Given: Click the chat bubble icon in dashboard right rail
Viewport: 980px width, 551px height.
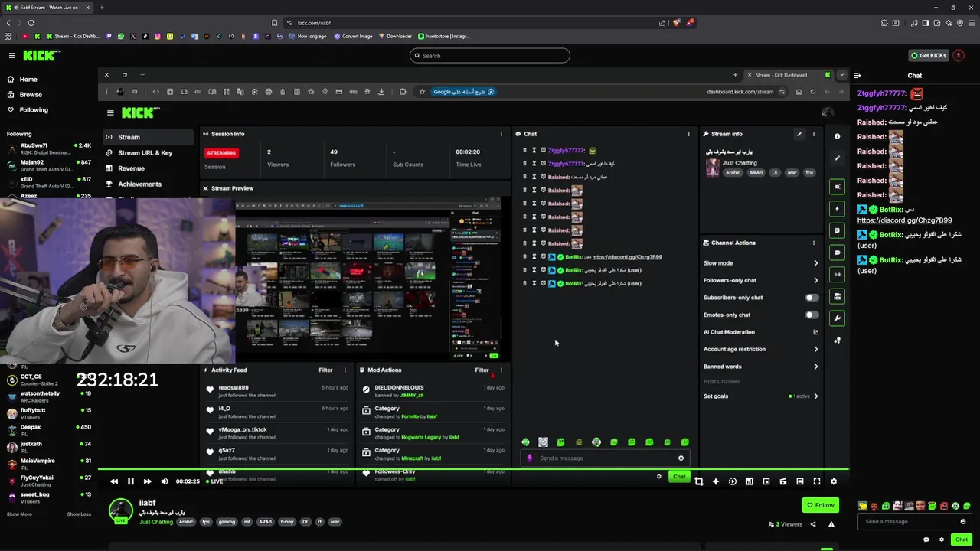Looking at the screenshot, I should coord(837,253).
